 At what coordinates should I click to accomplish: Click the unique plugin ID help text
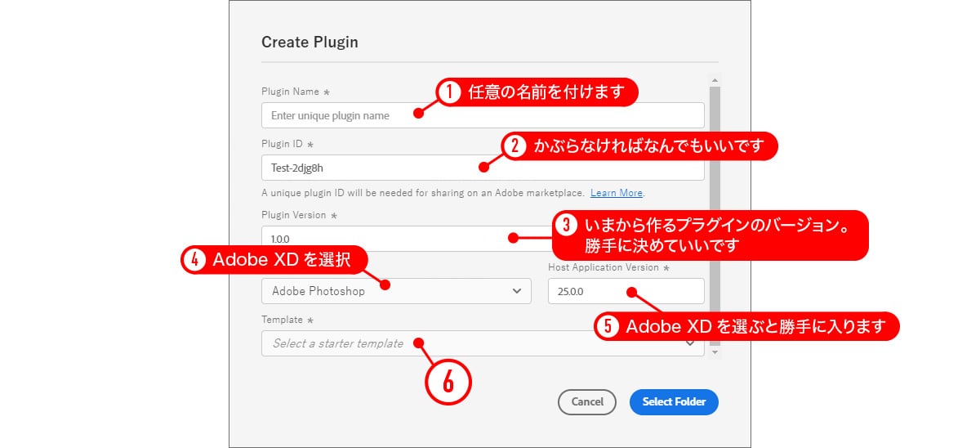(422, 193)
